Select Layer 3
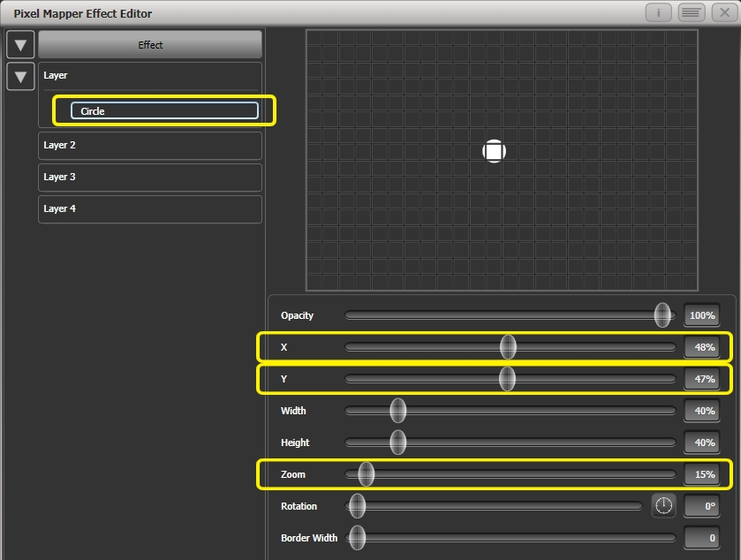 [149, 177]
